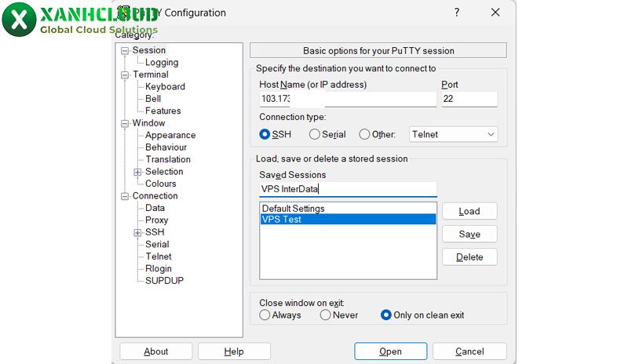Open the Window category
Viewport: 628px width, 364px height.
pos(148,123)
